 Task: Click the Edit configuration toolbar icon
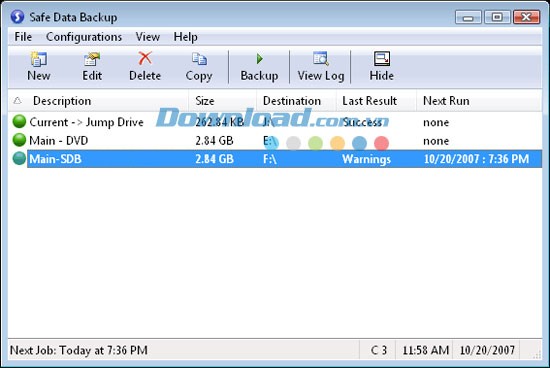pos(92,59)
